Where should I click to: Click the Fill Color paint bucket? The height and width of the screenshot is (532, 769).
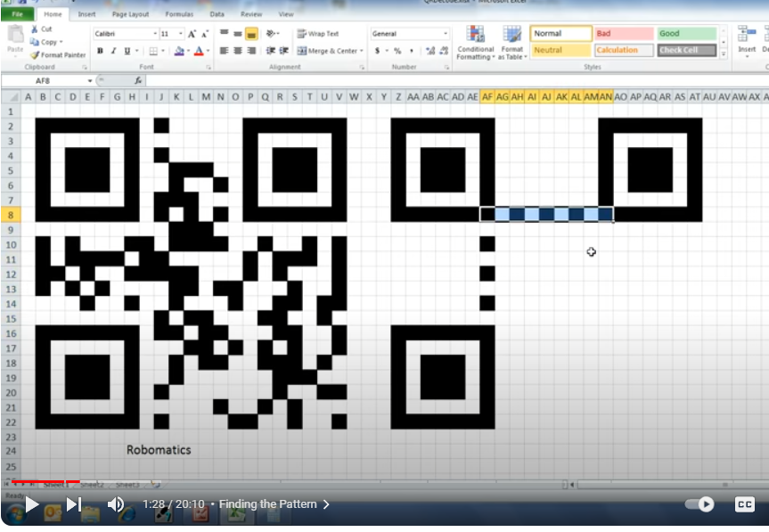click(179, 51)
